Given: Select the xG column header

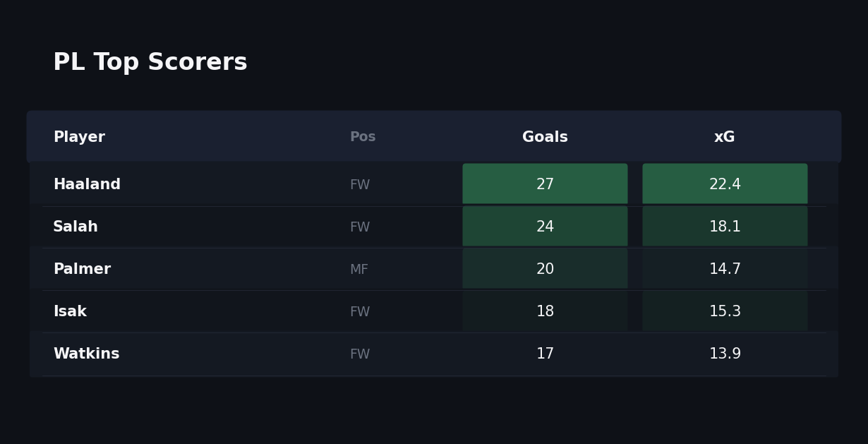Looking at the screenshot, I should coord(724,138).
